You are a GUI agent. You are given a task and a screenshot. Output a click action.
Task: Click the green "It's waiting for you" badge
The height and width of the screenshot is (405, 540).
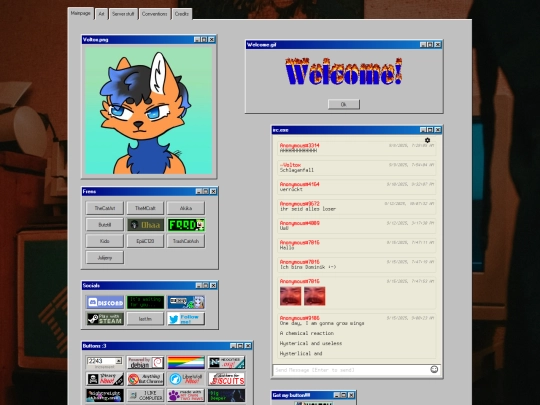tap(145, 302)
